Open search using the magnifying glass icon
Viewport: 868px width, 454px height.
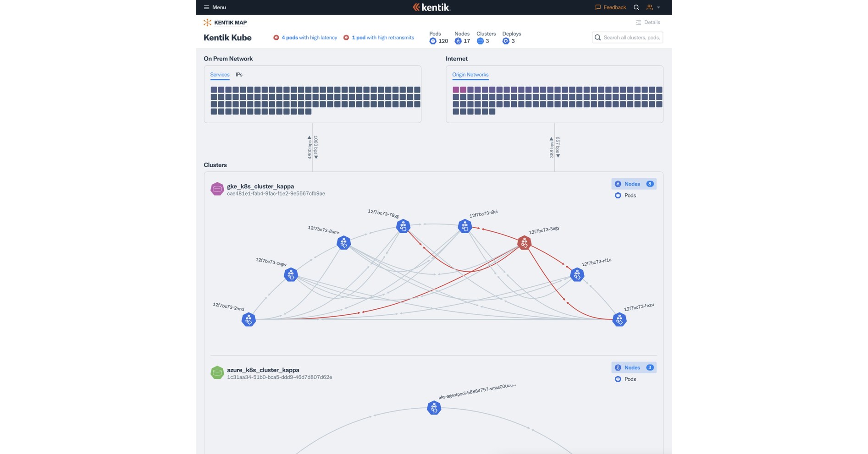point(636,7)
